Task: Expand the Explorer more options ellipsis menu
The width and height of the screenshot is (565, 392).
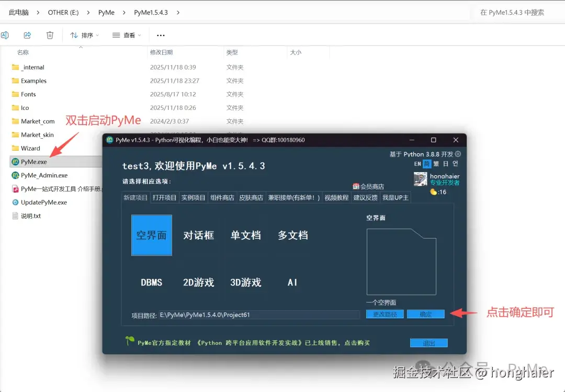Action: pyautogui.click(x=160, y=35)
